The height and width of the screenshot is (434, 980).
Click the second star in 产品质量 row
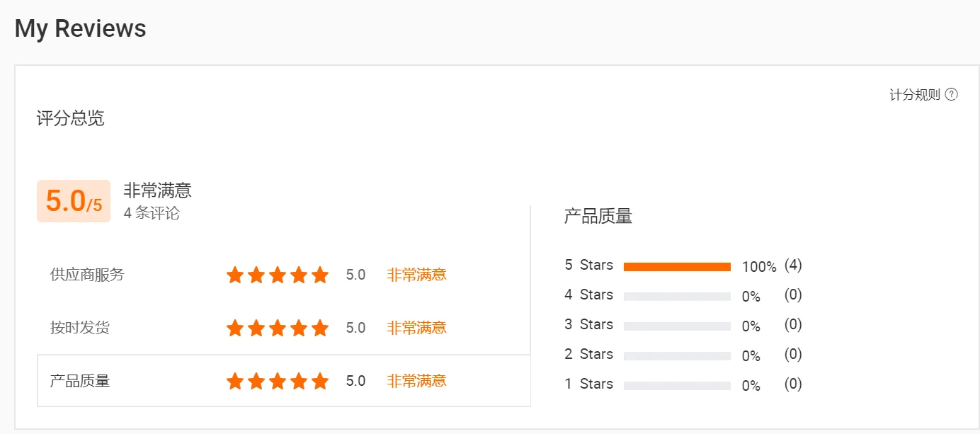[256, 381]
